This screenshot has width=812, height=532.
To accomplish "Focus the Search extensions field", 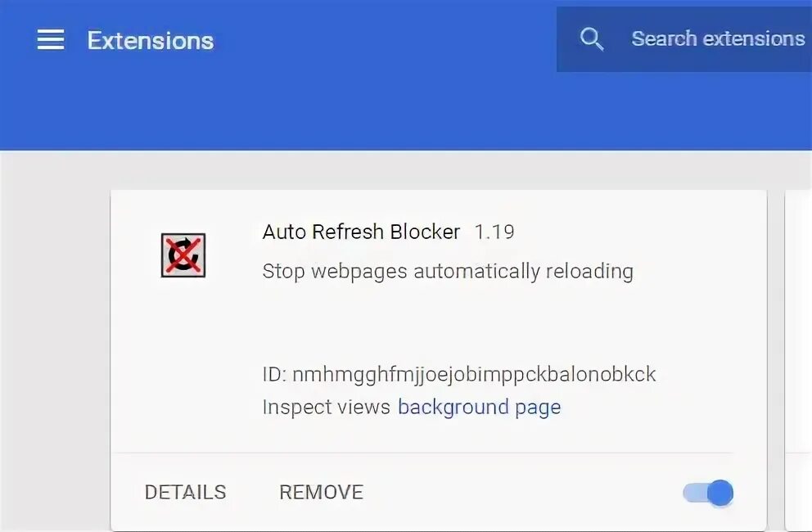I will coord(717,38).
